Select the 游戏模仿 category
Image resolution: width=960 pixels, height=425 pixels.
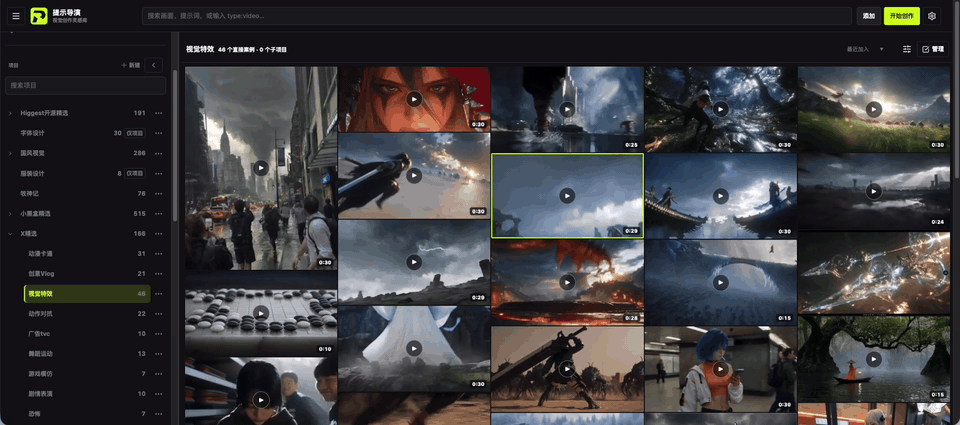(87, 374)
